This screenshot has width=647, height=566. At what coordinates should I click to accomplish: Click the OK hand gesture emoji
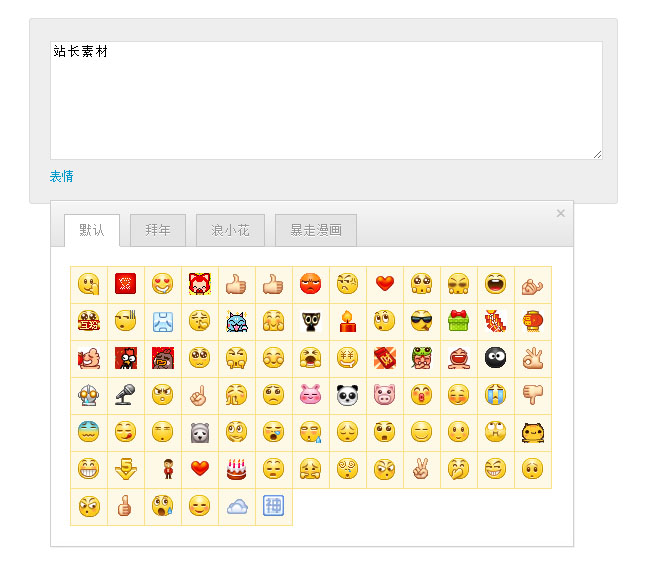tap(532, 358)
